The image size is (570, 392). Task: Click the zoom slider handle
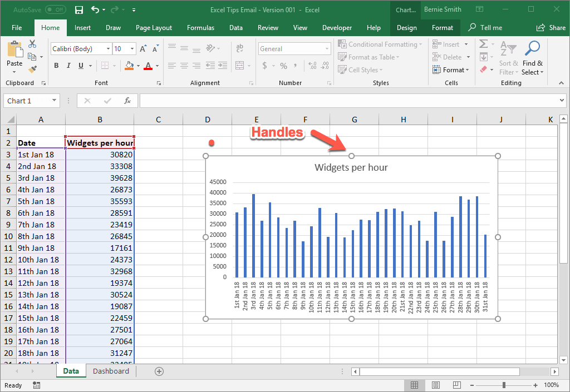pos(504,385)
